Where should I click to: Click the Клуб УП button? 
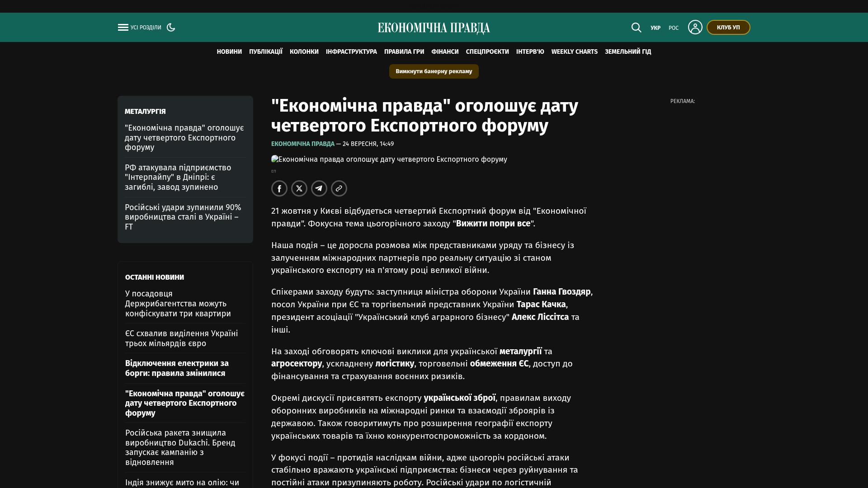coord(728,28)
